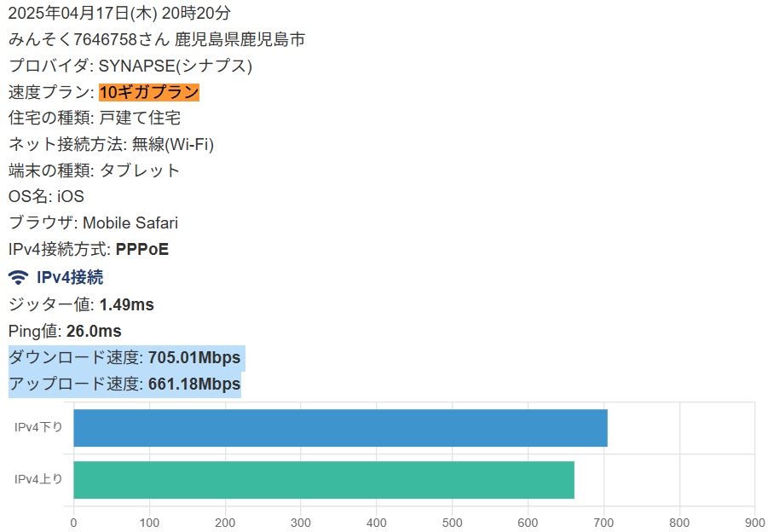Click the highlighted アップロード速度 661.18Mbps line
Screen dimensions: 768x532
tap(125, 384)
